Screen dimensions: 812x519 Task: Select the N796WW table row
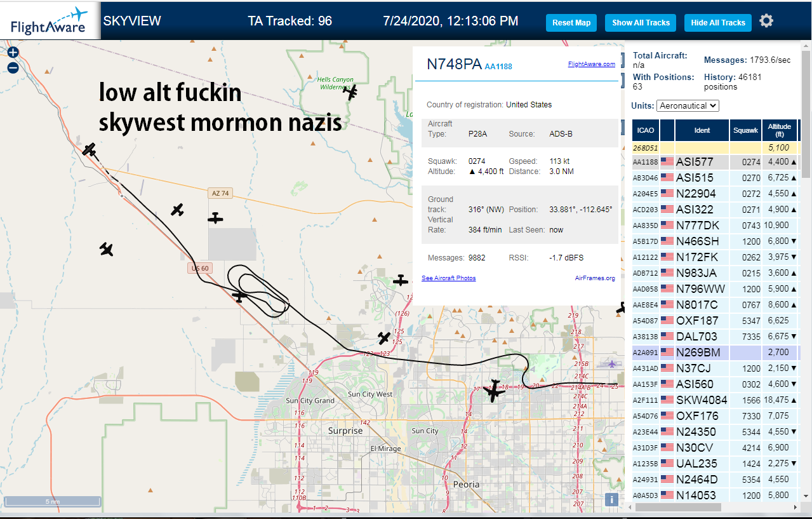[x=715, y=289]
